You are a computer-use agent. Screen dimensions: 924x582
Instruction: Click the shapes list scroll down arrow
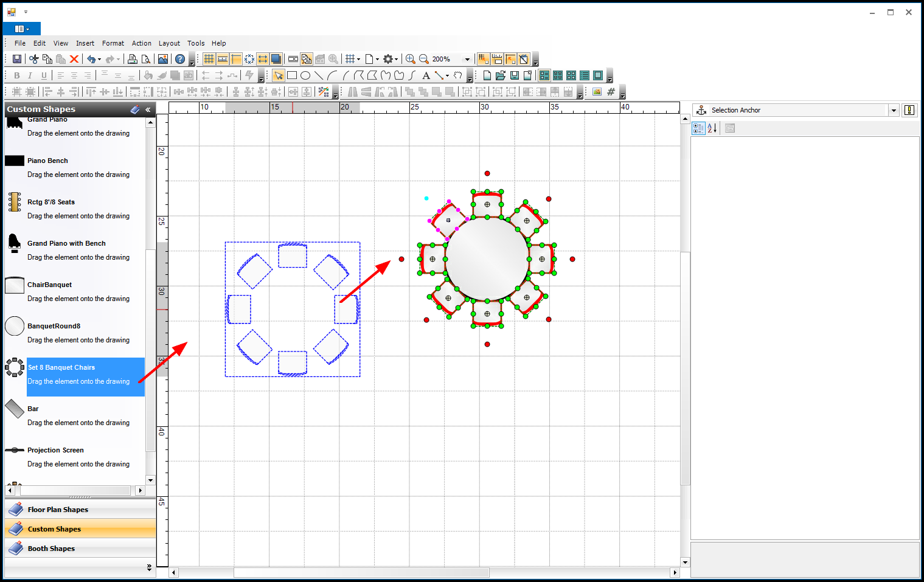pos(150,480)
